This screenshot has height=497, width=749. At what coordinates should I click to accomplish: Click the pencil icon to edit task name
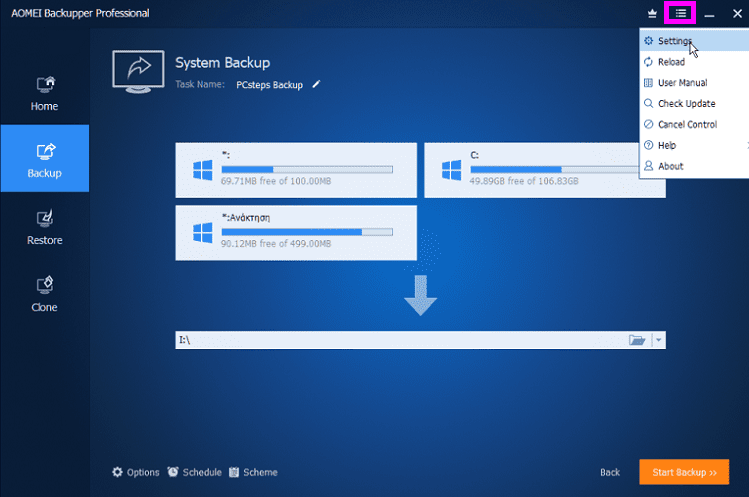[316, 85]
